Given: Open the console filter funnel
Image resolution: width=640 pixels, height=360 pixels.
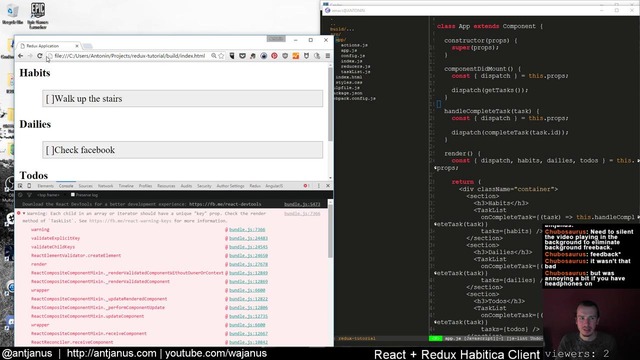Looking at the screenshot, I should (29, 195).
